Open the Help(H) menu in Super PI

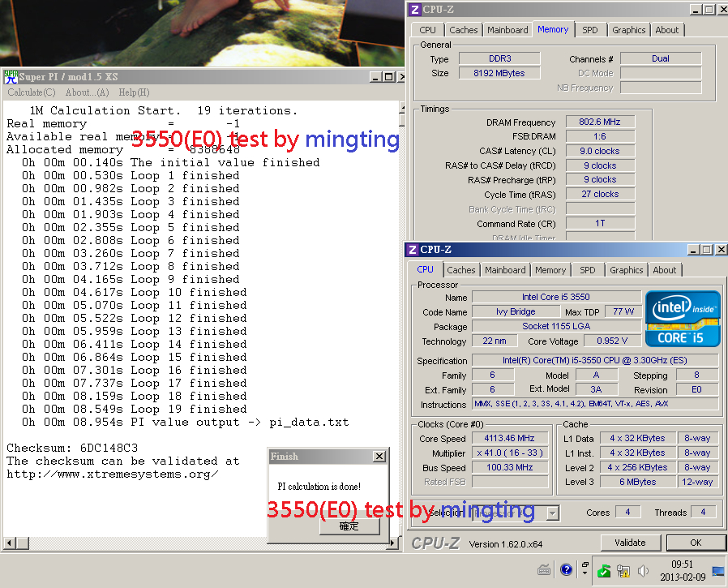click(x=135, y=92)
